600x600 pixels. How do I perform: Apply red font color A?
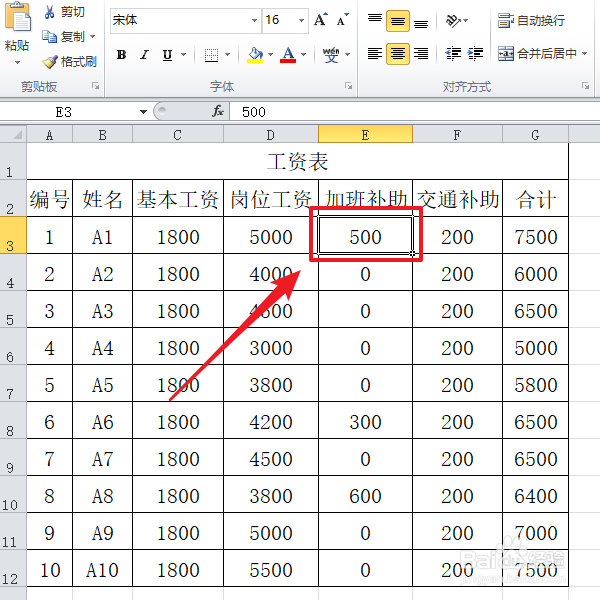[x=288, y=55]
